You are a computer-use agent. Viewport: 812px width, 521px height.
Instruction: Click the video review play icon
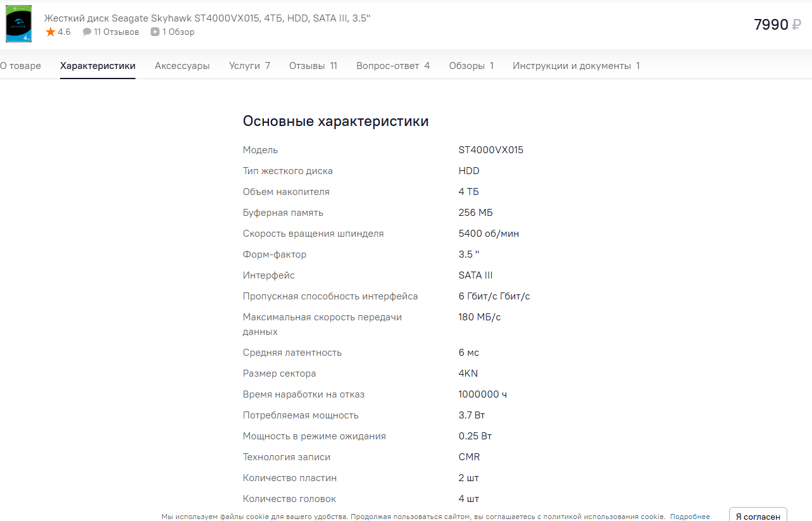[155, 32]
